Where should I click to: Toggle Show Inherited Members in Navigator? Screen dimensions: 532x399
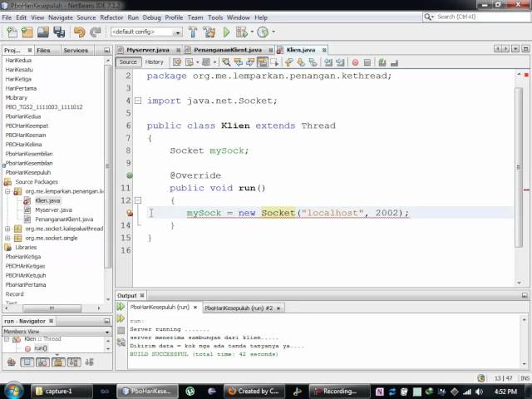(12, 362)
